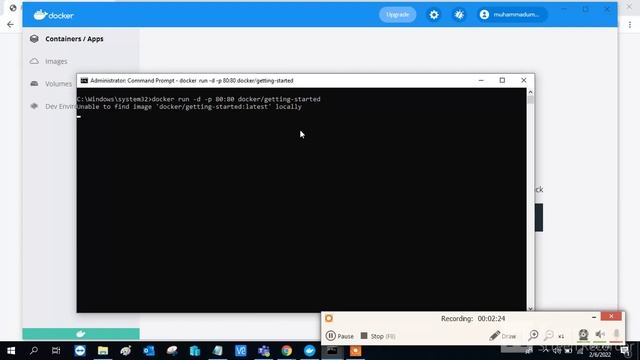This screenshot has width=640, height=360.
Task: Select Containers / Apps in sidebar
Action: (74, 39)
